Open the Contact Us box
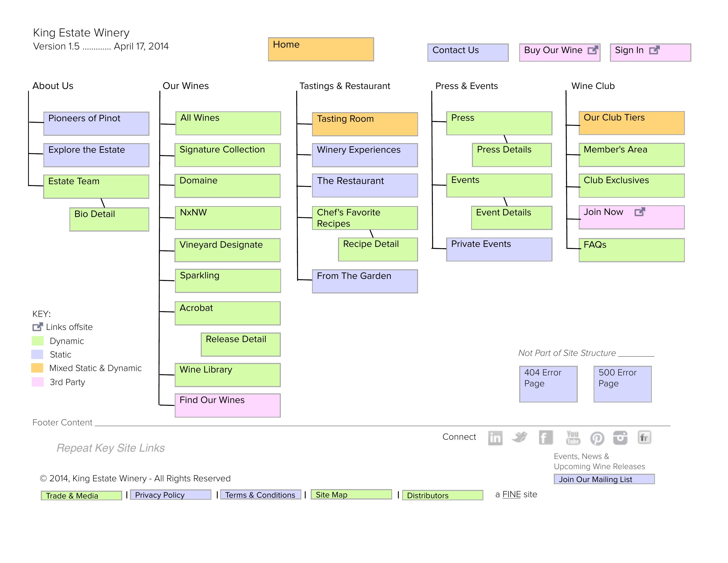This screenshot has height=563, width=728. 468,53
